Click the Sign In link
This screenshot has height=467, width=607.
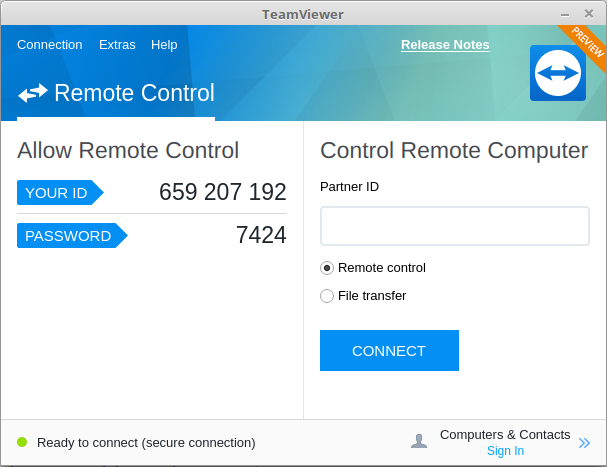pyautogui.click(x=506, y=451)
